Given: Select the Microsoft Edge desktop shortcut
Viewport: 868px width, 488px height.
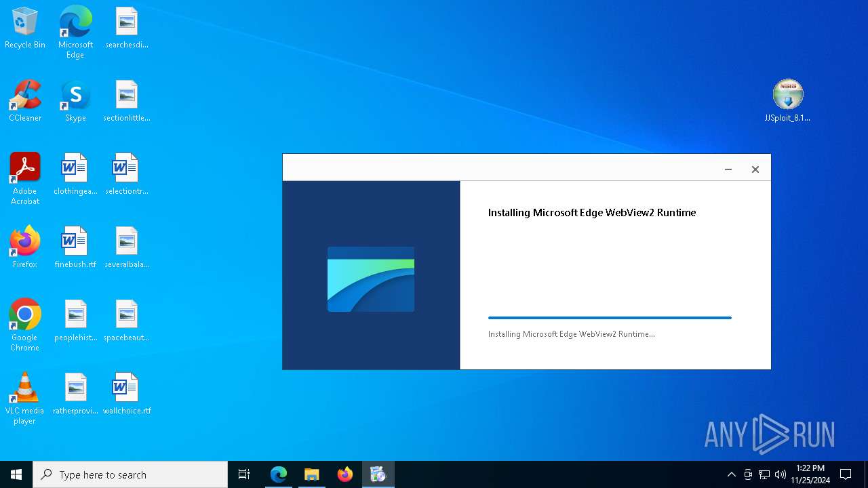Looking at the screenshot, I should (75, 33).
